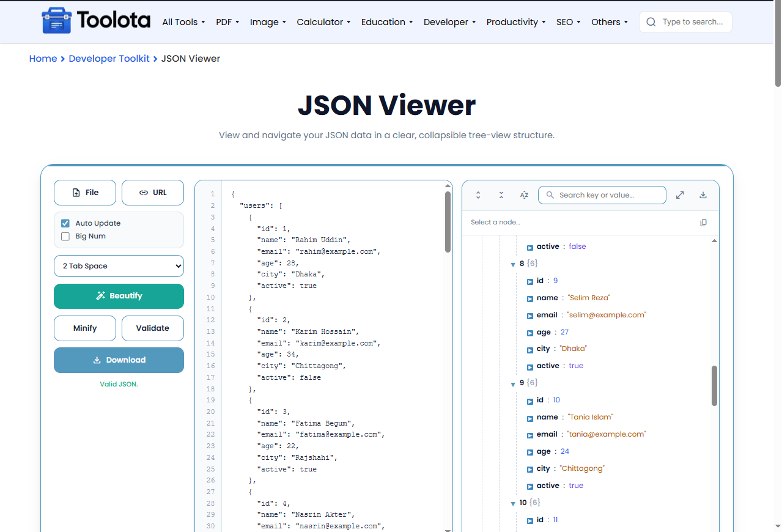Click code line "city": "Rajshahi"
Screen dimensions: 782x532
click(x=297, y=457)
